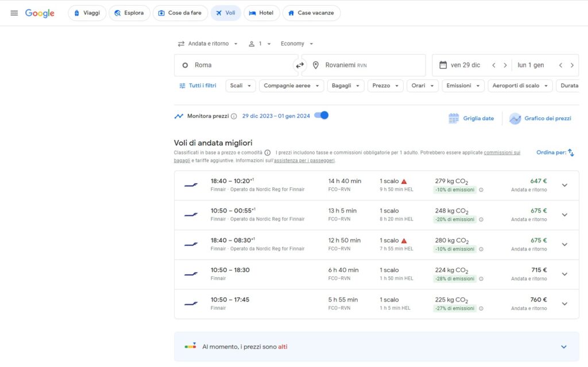
Task: Select the 715 € price
Action: coord(539,270)
